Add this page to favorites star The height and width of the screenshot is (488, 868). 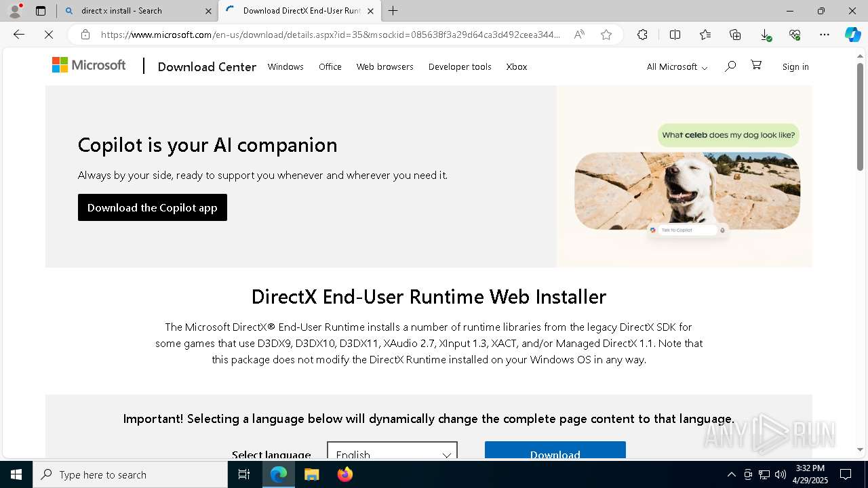click(x=606, y=35)
